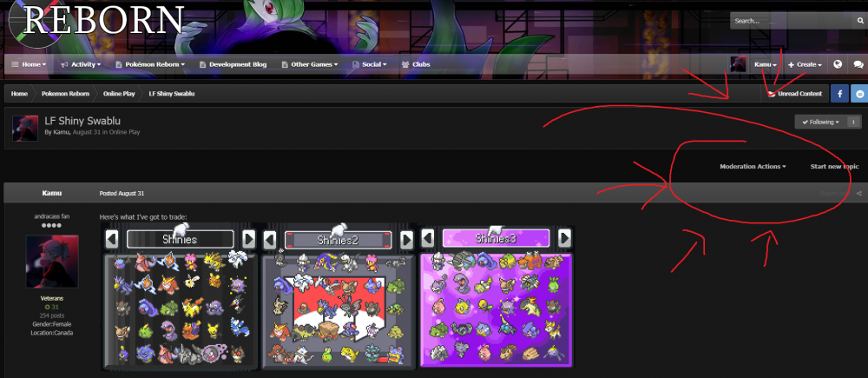Click the Pokemon Reborn breadcrumb
The height and width of the screenshot is (378, 868).
(65, 94)
